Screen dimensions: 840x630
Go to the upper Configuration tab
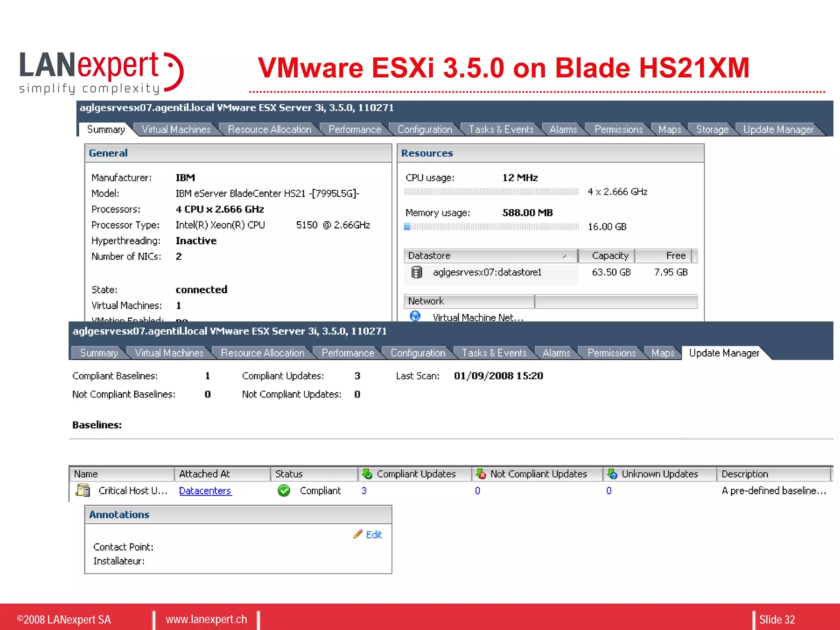click(425, 130)
